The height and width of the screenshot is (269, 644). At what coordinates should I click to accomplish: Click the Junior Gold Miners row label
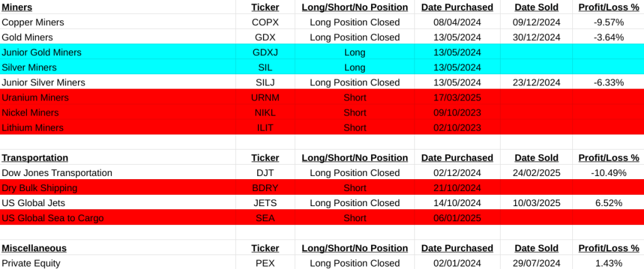click(42, 52)
